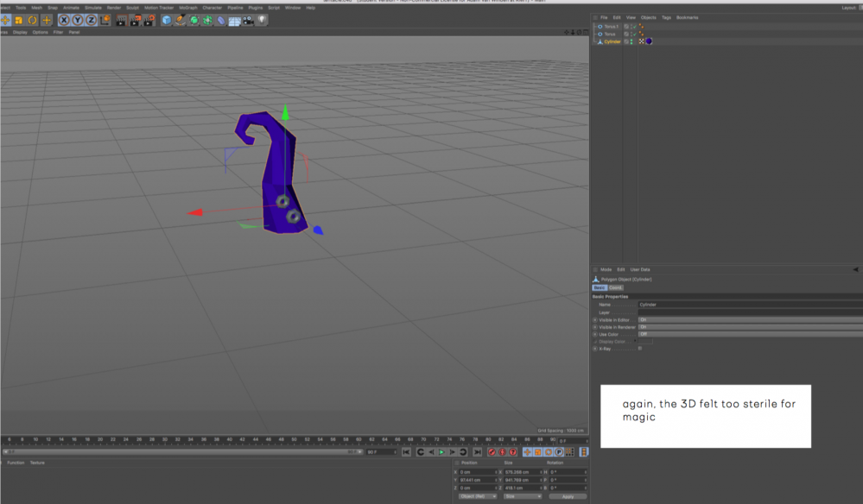
Task: Click the coordinate system icon
Action: [x=105, y=21]
